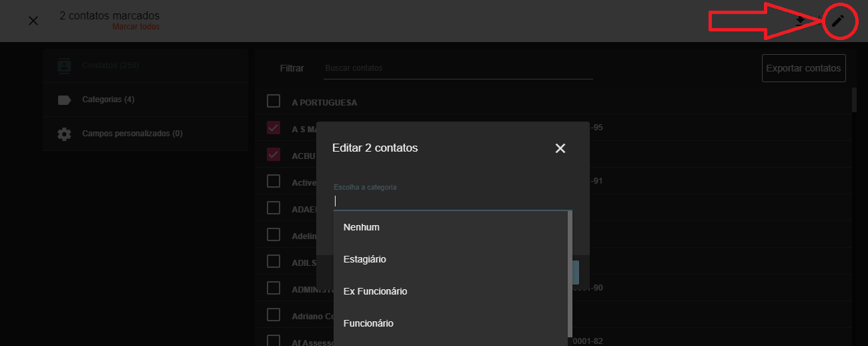Open Categorias (4) in the sidebar
This screenshot has height=346, width=868.
pos(108,100)
